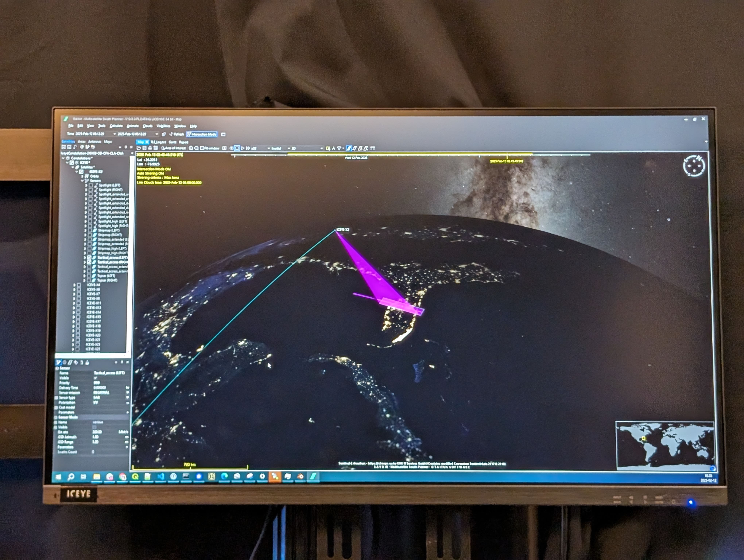The height and width of the screenshot is (560, 744).
Task: Check the ICEYE-X11 satellite checkbox
Action: [79, 303]
